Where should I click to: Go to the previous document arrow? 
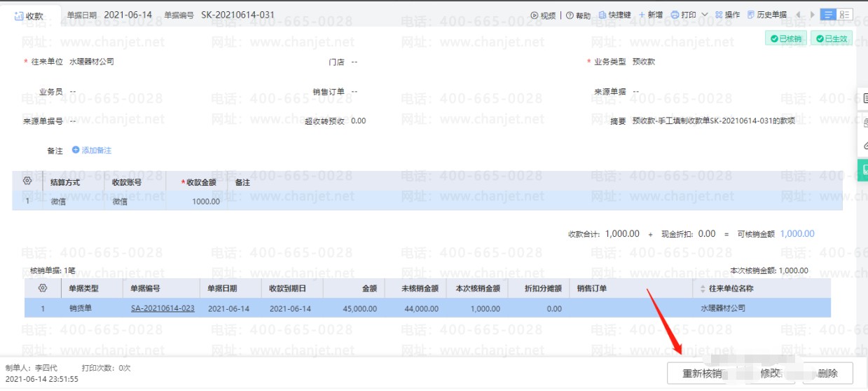[x=798, y=15]
